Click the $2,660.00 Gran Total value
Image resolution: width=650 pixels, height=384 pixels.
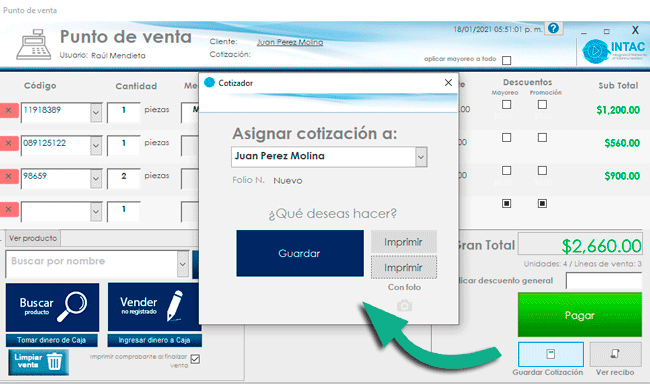[601, 246]
